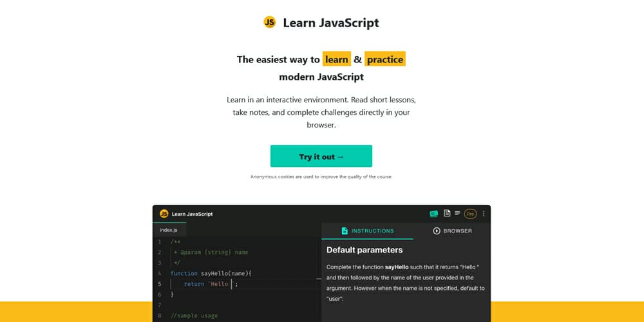Switch to the BROWSER tab
644x322 pixels.
click(452, 231)
